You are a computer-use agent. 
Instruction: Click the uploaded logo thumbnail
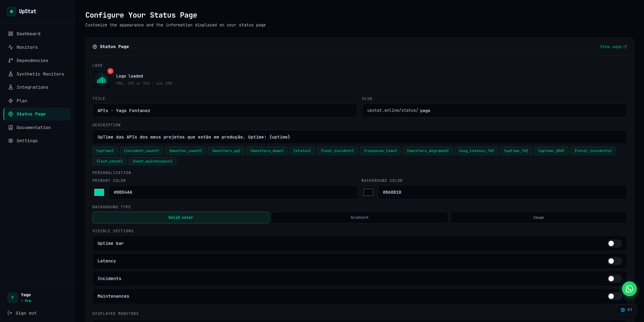[102, 80]
